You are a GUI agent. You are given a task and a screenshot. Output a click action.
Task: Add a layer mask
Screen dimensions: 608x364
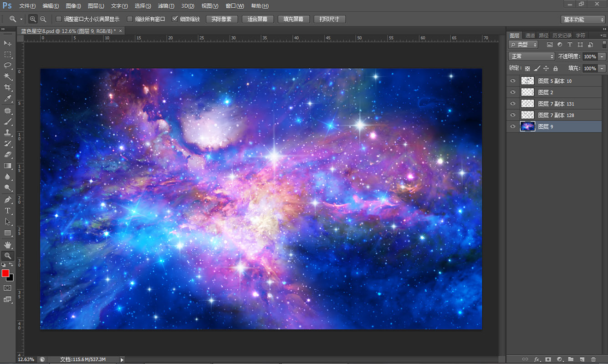548,359
